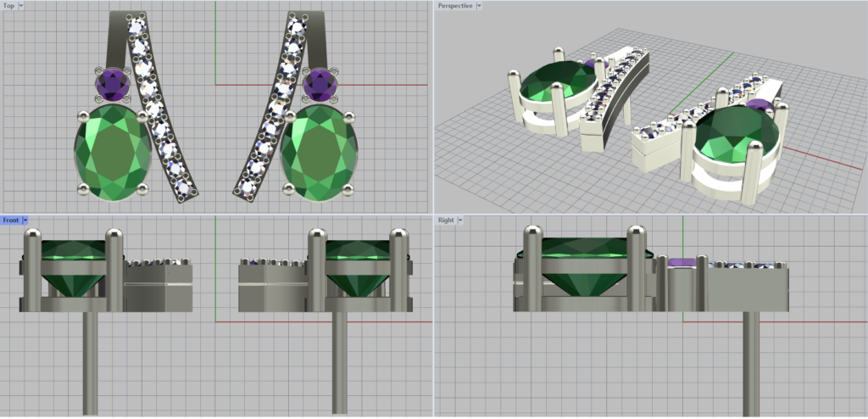This screenshot has height=419, width=868.
Task: Select the Front viewport title label
Action: tap(11, 221)
